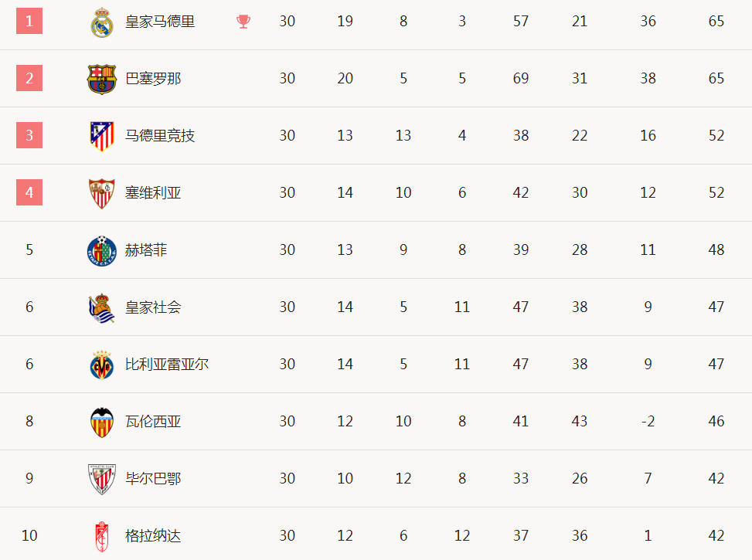The height and width of the screenshot is (560, 752).
Task: Click the Barcelona club crest
Action: [x=102, y=79]
